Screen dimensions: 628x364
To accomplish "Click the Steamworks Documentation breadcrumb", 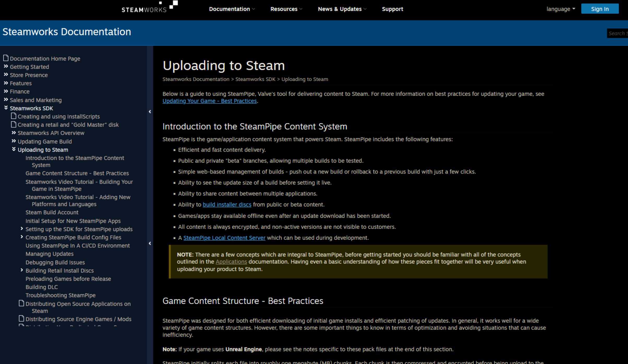I will (x=196, y=79).
